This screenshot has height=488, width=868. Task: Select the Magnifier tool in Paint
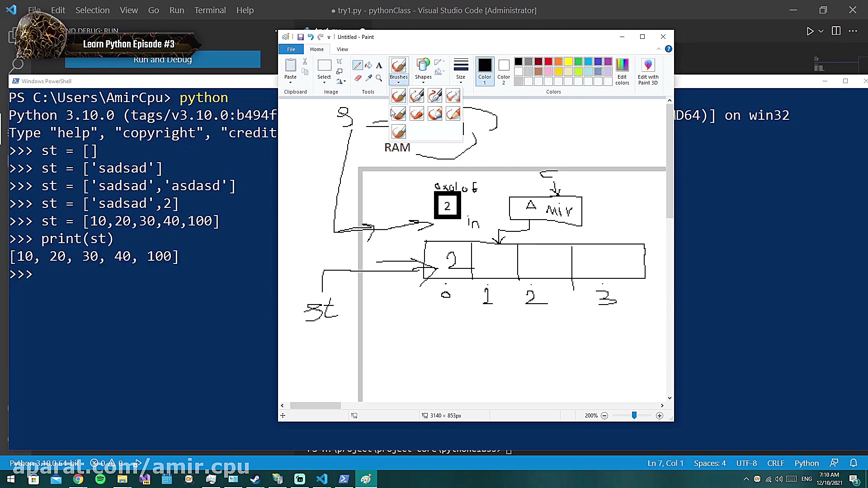tap(379, 78)
